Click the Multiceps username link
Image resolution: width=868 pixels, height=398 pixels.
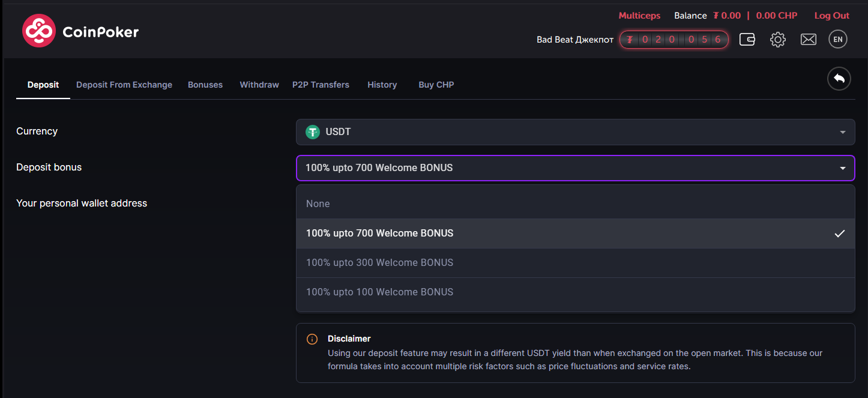coord(639,16)
